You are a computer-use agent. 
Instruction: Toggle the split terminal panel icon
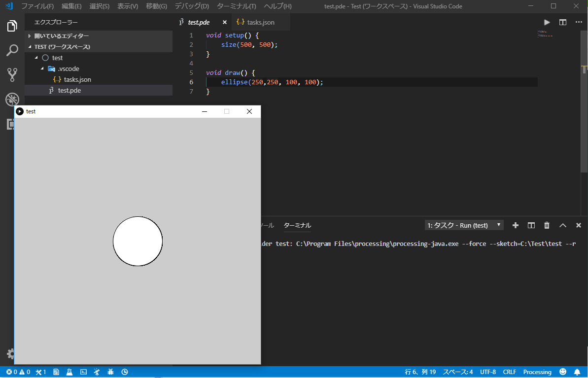tap(531, 225)
